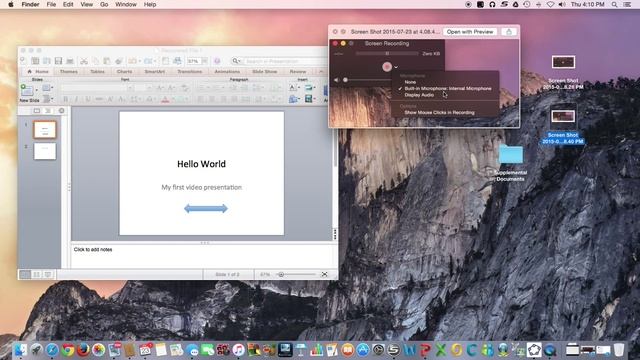Image resolution: width=640 pixels, height=360 pixels.
Task: Insert a text box from the ribbon
Action: click(292, 87)
